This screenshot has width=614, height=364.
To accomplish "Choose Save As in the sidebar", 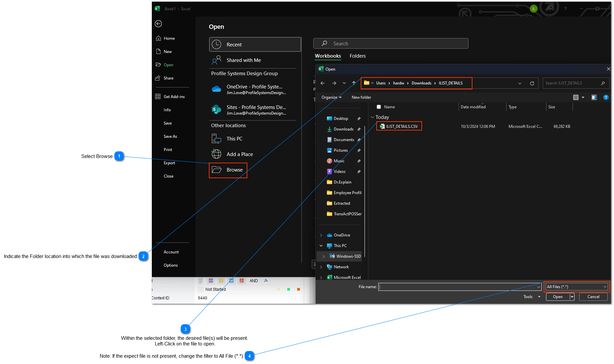I will pyautogui.click(x=170, y=136).
